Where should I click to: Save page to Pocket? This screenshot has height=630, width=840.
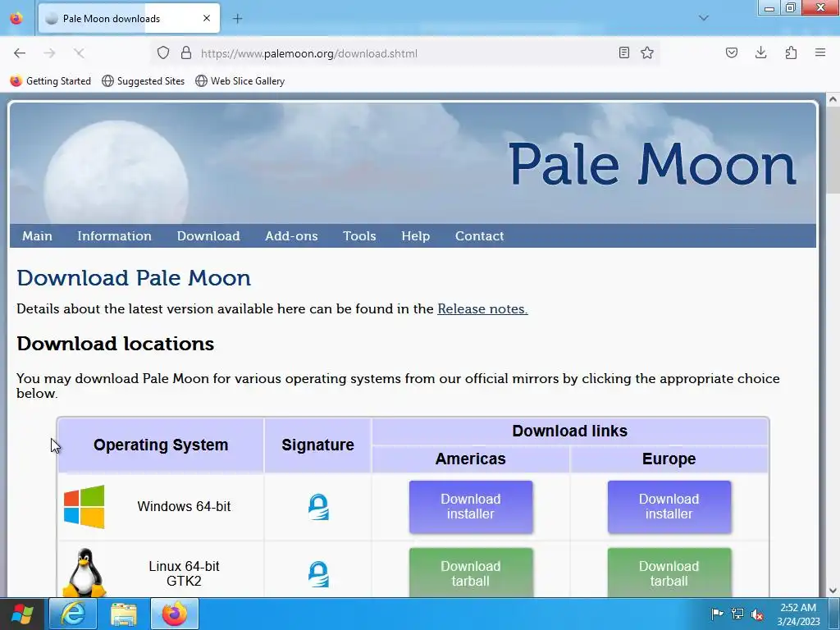pyautogui.click(x=731, y=52)
